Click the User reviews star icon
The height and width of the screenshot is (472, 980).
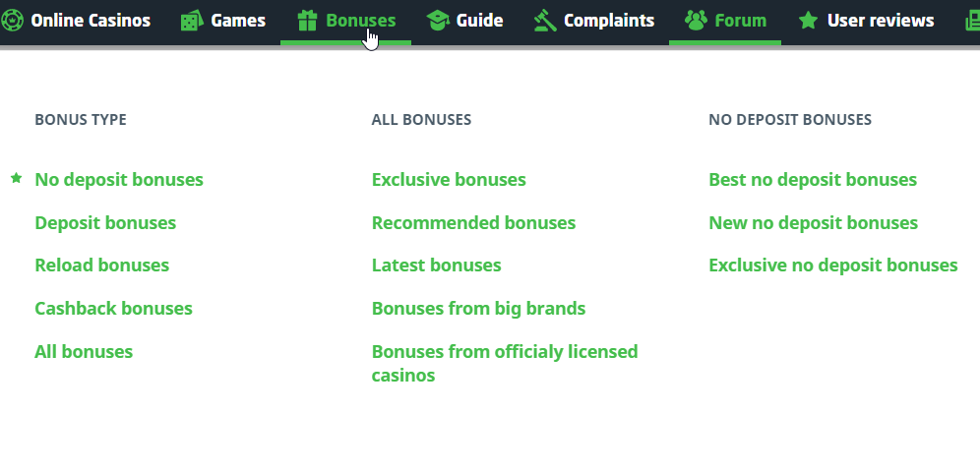coord(808,21)
